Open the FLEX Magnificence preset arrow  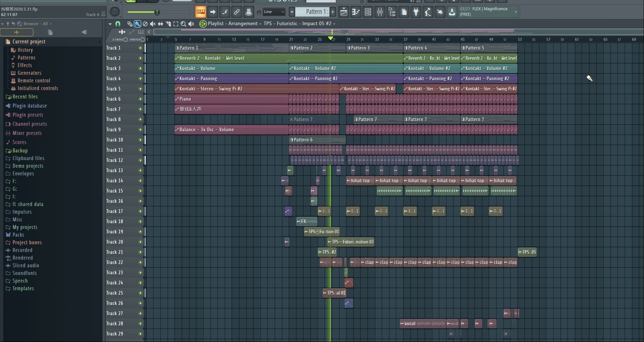tap(516, 12)
